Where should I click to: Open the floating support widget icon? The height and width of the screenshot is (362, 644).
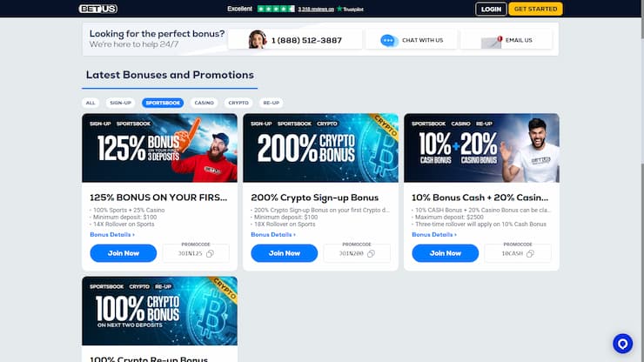[622, 344]
